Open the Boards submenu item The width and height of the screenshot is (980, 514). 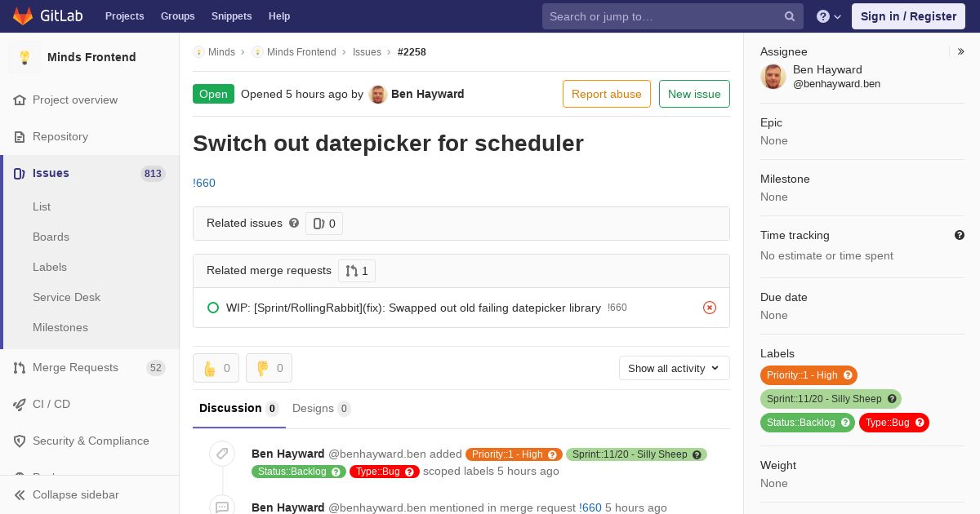coord(51,237)
